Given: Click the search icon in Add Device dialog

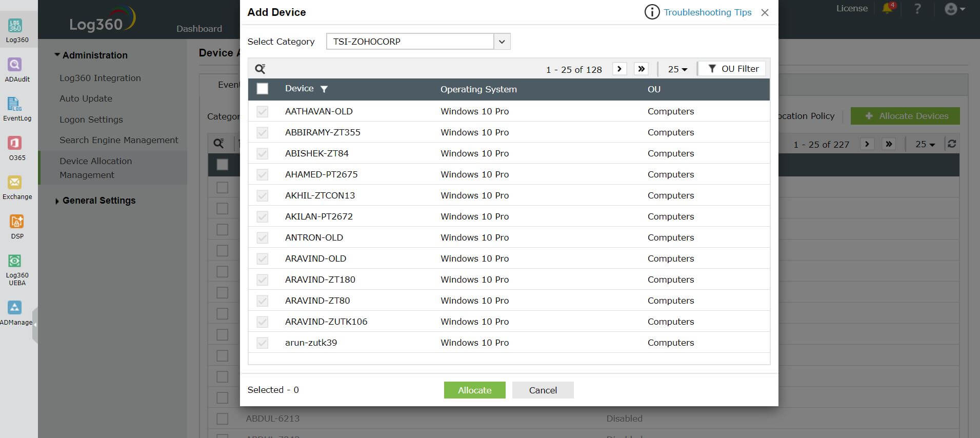Looking at the screenshot, I should 260,69.
